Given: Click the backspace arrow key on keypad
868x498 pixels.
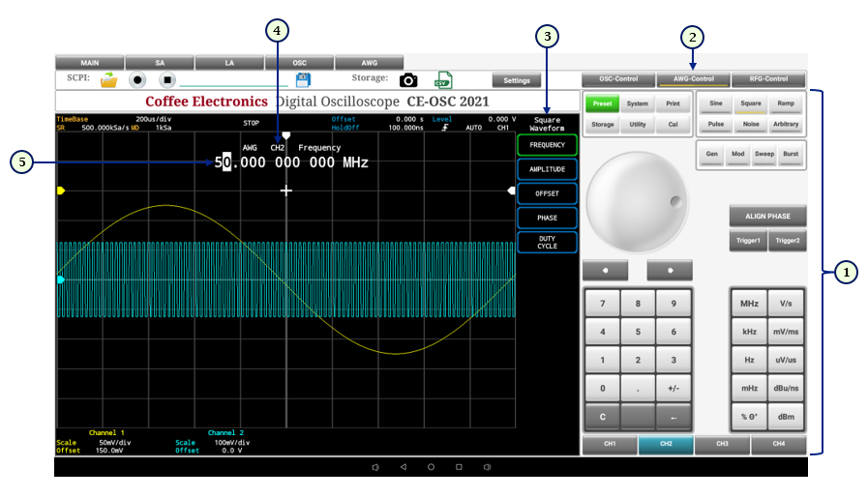Looking at the screenshot, I should tap(673, 417).
